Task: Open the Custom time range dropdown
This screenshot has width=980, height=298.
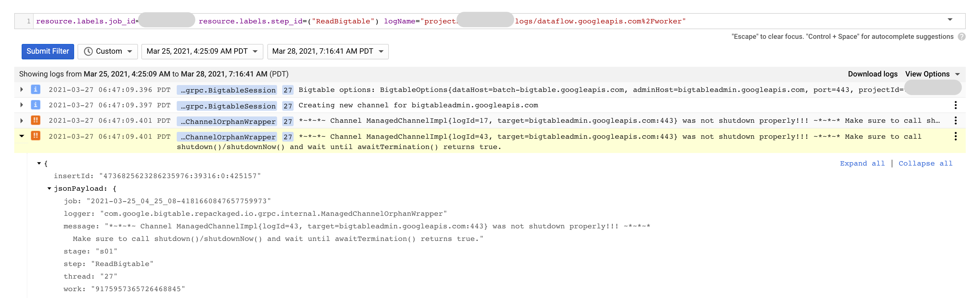Action: [108, 51]
